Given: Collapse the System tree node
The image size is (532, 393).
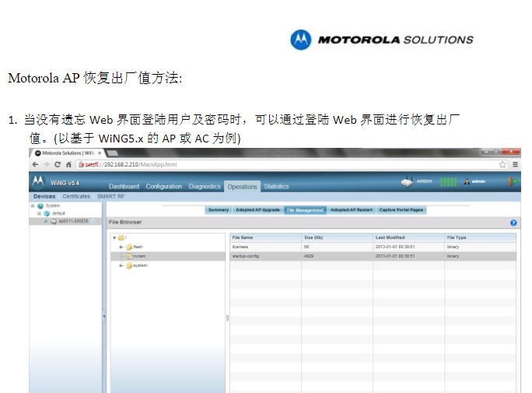Looking at the screenshot, I should (x=33, y=206).
